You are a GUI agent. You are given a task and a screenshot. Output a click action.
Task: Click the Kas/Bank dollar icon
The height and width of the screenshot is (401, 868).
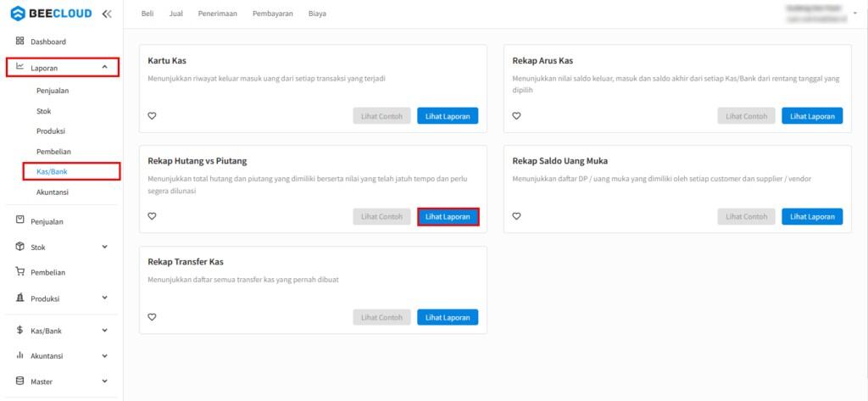[20, 330]
